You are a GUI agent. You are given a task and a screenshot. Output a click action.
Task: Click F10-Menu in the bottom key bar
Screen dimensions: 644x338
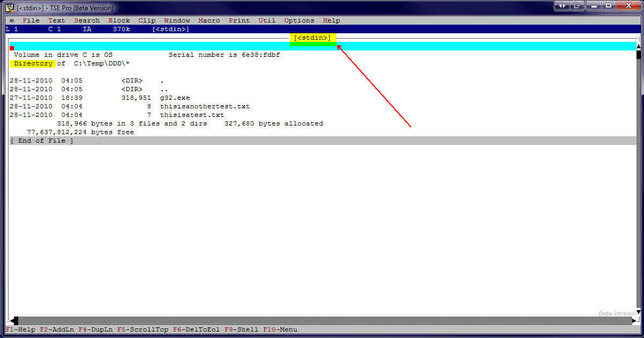pyautogui.click(x=280, y=329)
